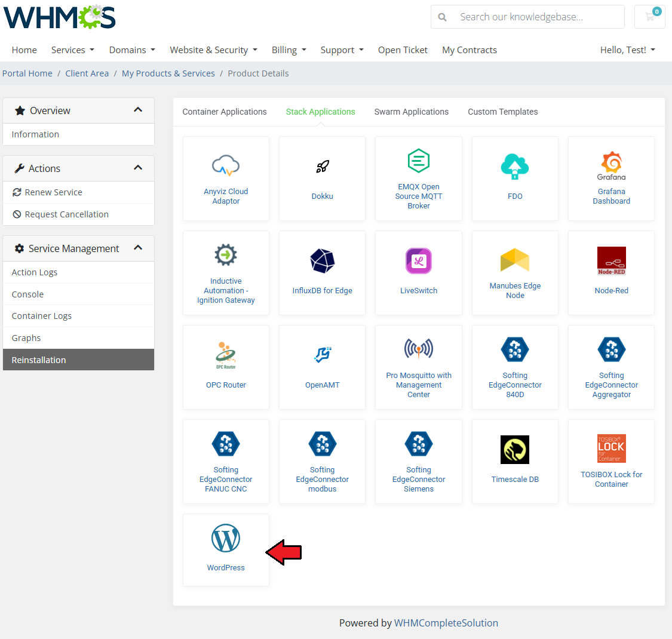The width and height of the screenshot is (672, 639).
Task: Open the shopping cart icon
Action: [x=650, y=17]
